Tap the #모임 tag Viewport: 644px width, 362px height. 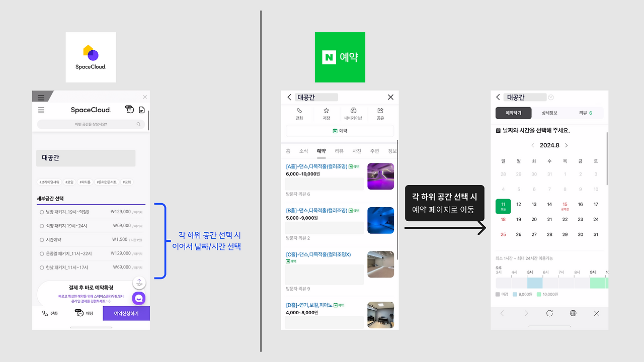69,182
